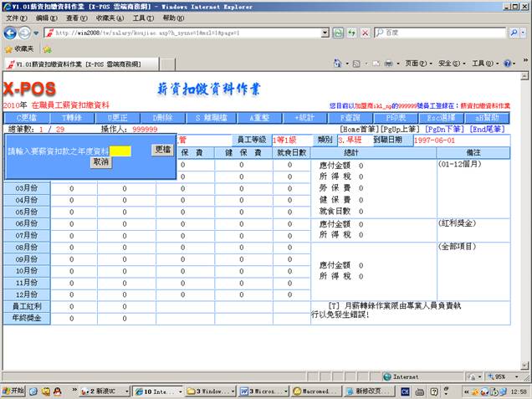
Task: Click the 更檔 button in dialog
Action: click(x=162, y=150)
